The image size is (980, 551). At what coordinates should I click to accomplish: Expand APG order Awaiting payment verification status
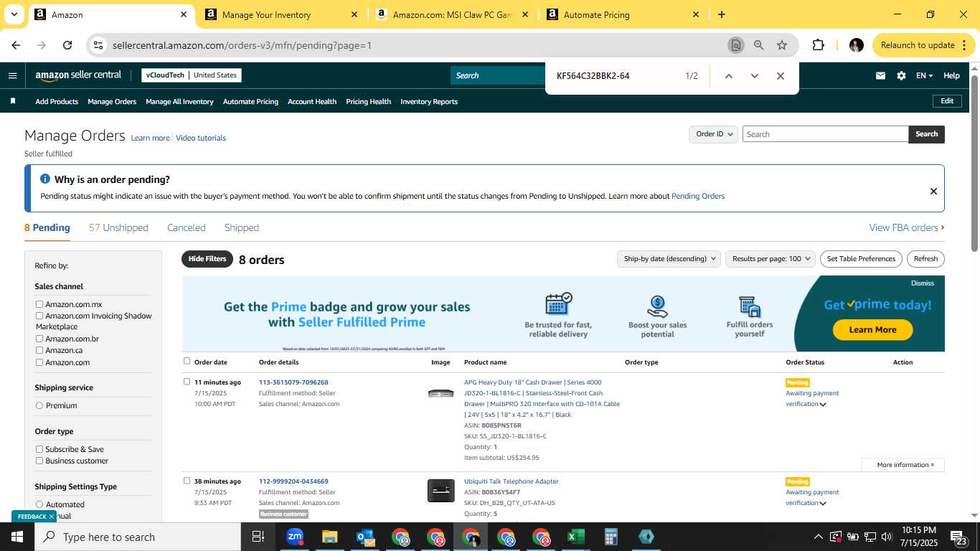tap(823, 405)
